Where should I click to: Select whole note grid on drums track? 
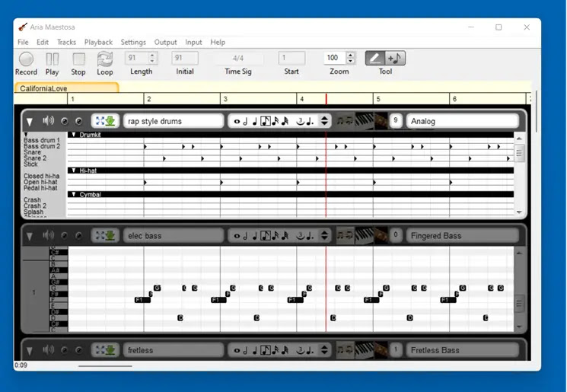click(237, 122)
